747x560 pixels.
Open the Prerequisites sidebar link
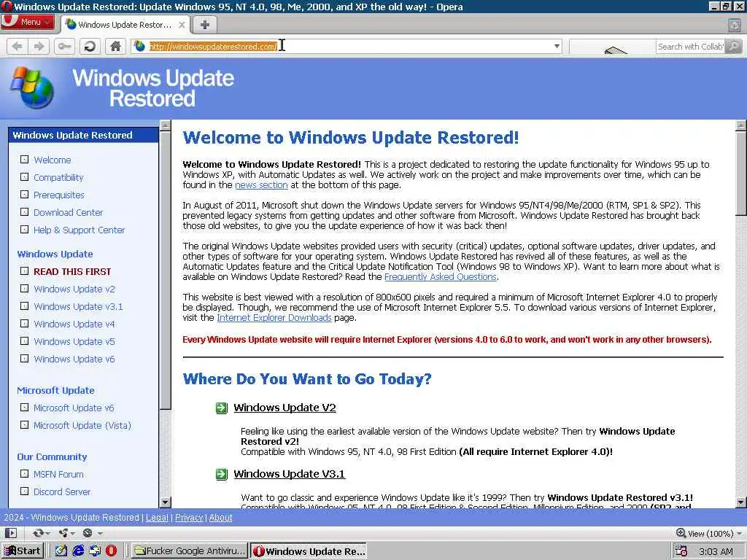pyautogui.click(x=58, y=195)
